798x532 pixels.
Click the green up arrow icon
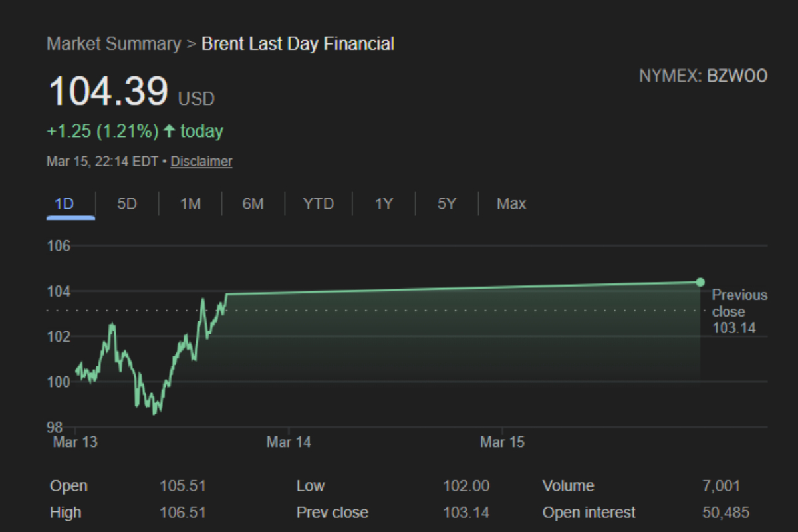(169, 132)
